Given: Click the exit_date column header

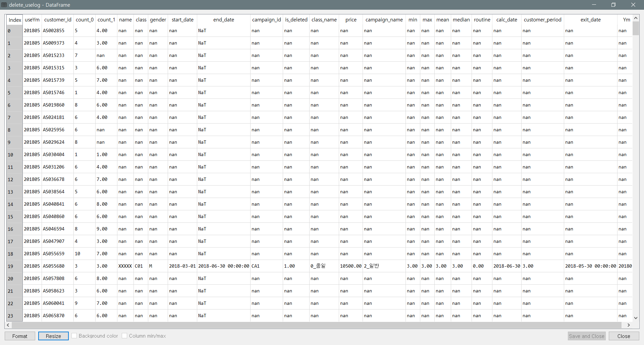Looking at the screenshot, I should point(590,20).
